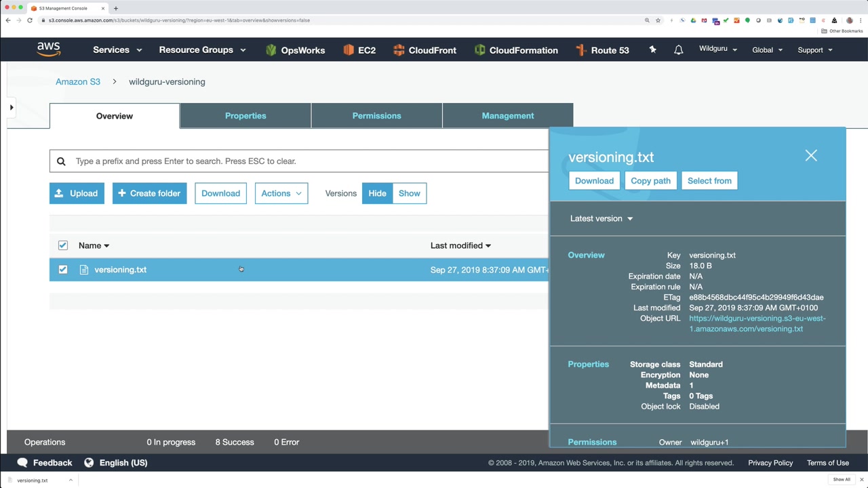Open the CloudFront shortcut icon
This screenshot has height=488, width=868.
point(398,50)
